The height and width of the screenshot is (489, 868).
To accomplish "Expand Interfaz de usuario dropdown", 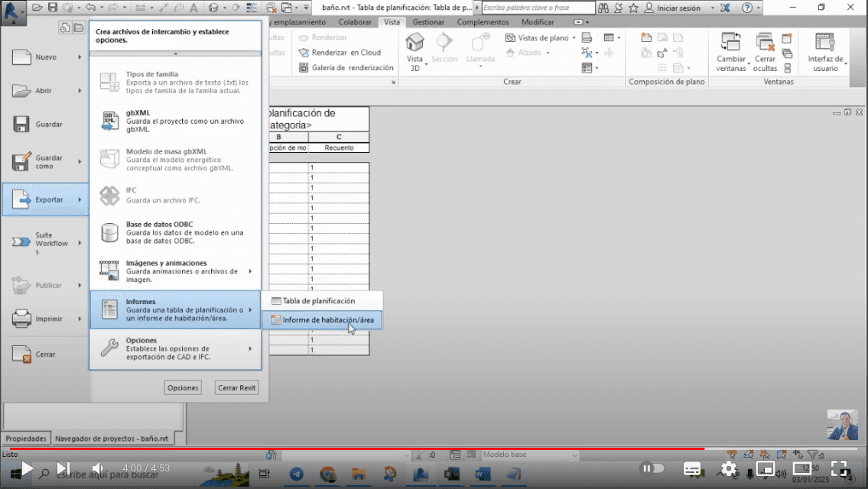I will 824,68.
